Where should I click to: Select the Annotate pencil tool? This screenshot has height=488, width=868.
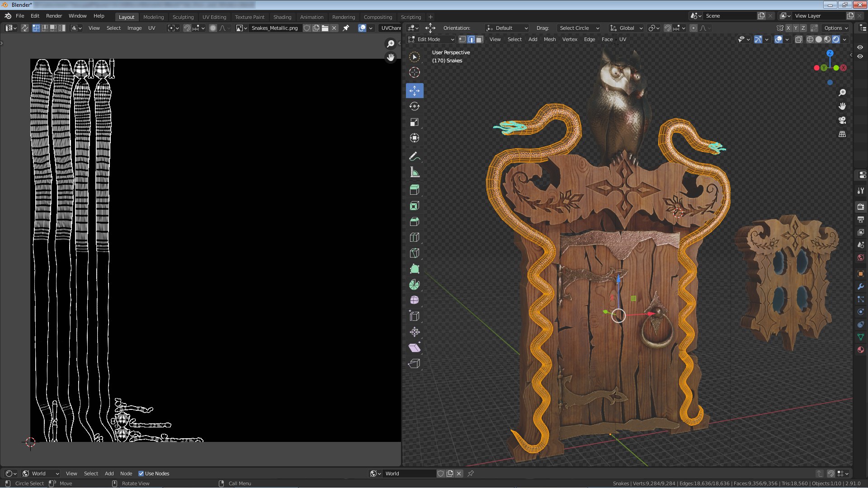414,156
